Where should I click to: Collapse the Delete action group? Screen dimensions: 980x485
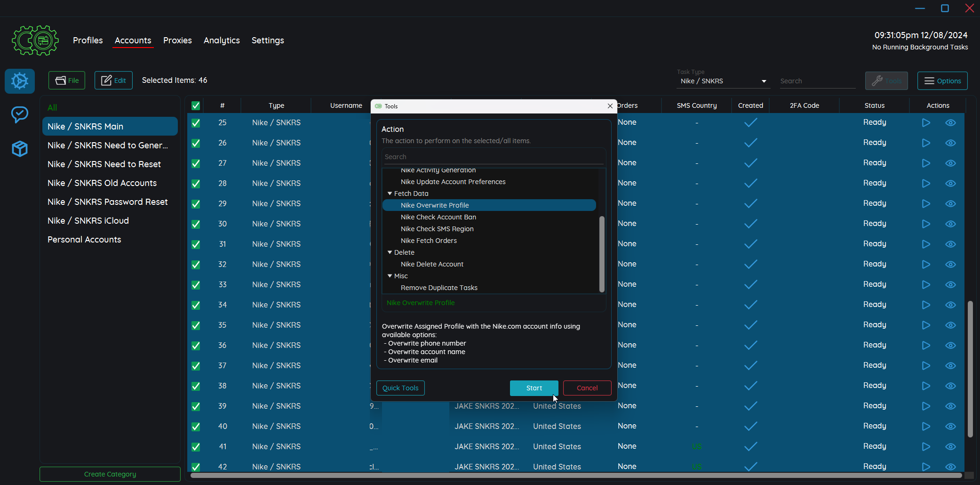pyautogui.click(x=390, y=252)
